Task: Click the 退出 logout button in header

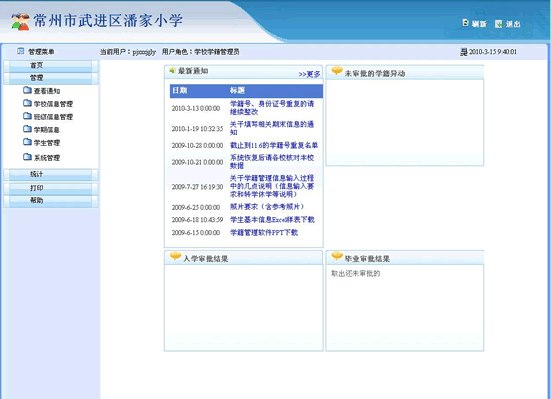Action: pyautogui.click(x=507, y=24)
